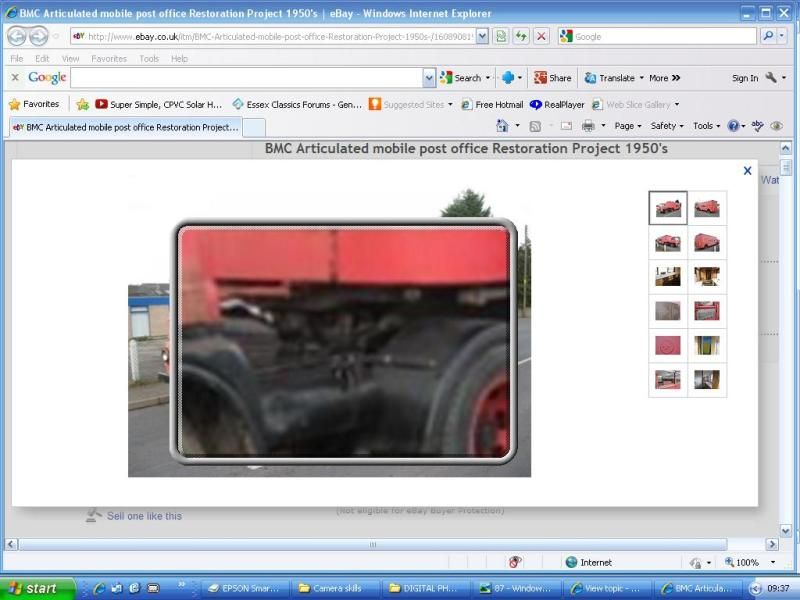
Task: Open the Tools menu in menu bar
Action: [149, 59]
